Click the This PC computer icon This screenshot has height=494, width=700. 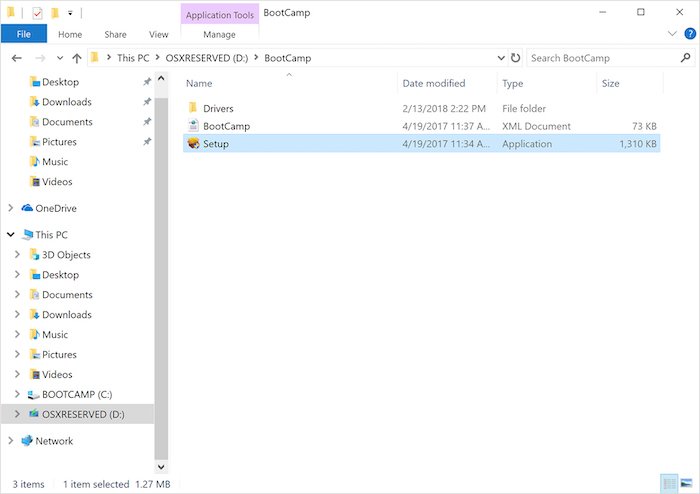[28, 234]
